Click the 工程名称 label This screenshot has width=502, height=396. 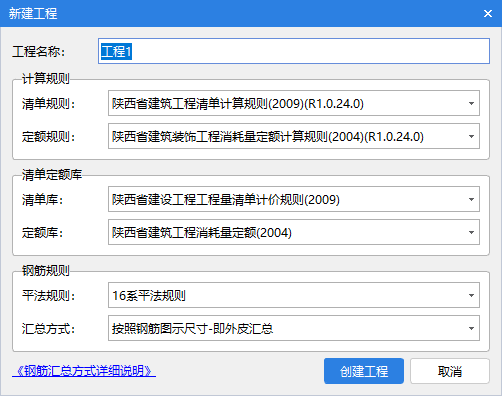click(38, 51)
